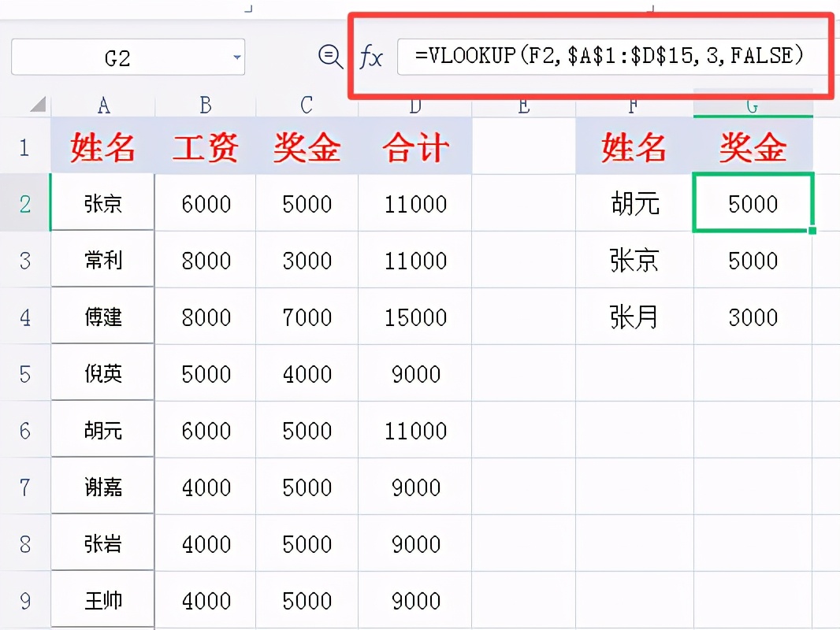Select row 8 header

pyautogui.click(x=24, y=544)
